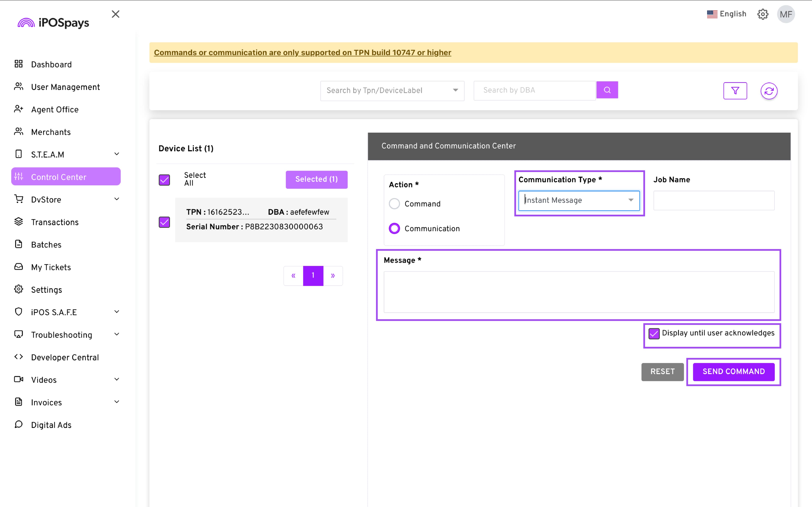Navigate to Developer Central menu item
This screenshot has width=812, height=507.
point(65,357)
